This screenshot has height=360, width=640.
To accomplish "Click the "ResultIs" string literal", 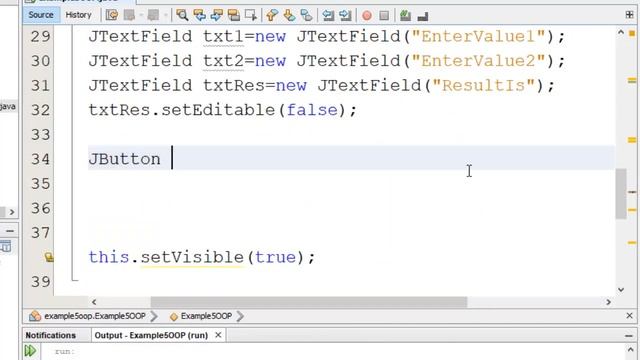I will [483, 86].
